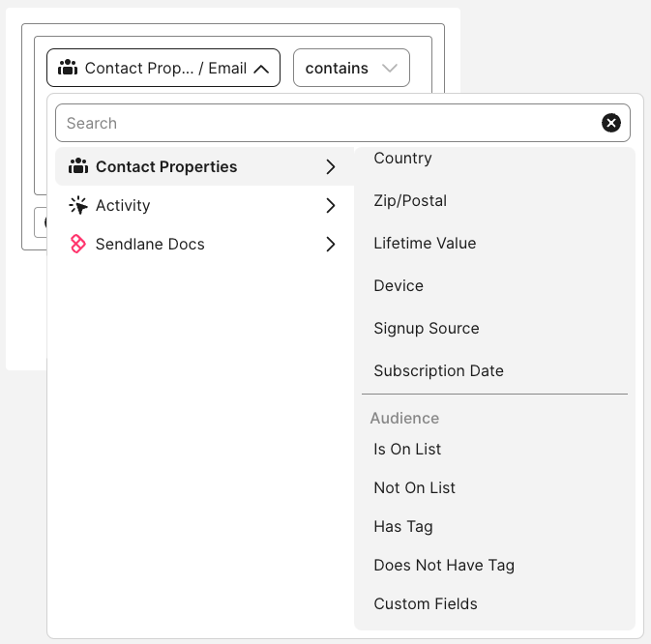Choose Subscription Date property
The image size is (651, 644).
coord(438,371)
